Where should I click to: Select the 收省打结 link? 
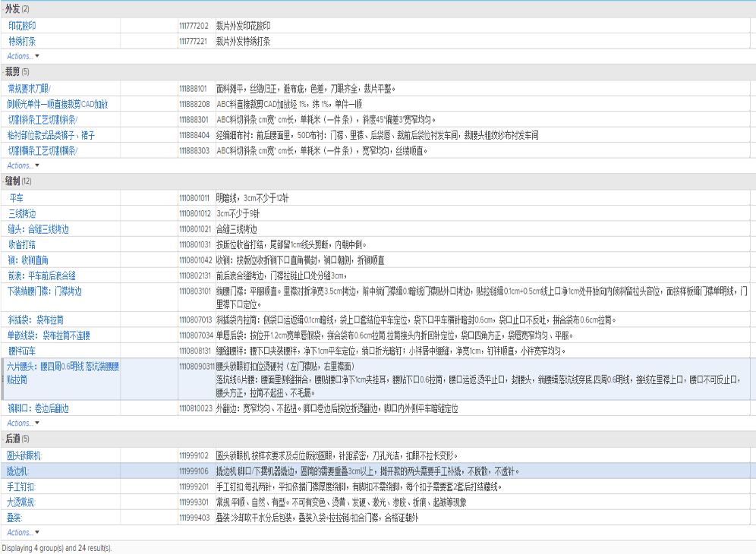22,244
